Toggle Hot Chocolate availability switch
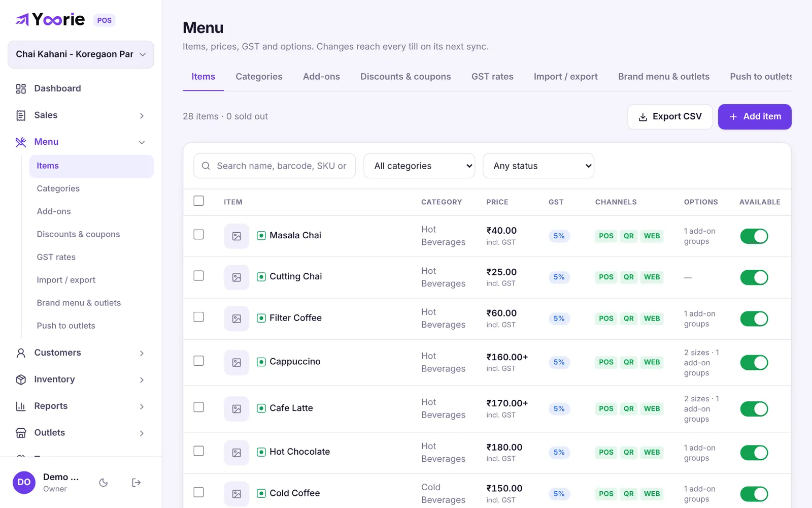 pos(754,453)
